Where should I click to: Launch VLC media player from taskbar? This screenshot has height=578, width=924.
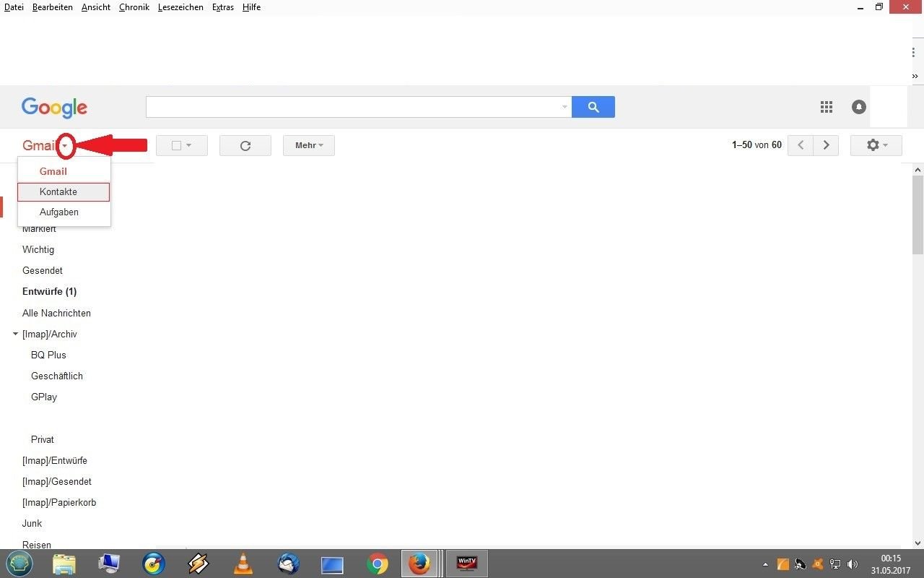point(245,564)
